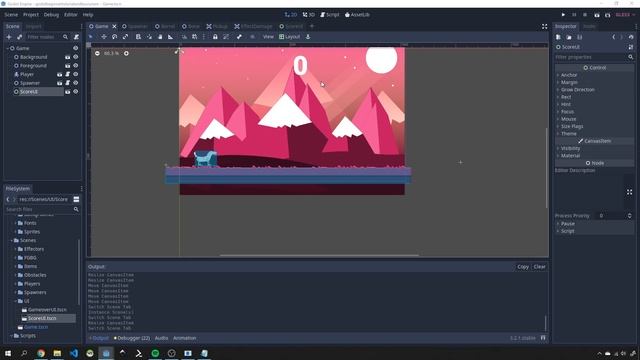Toggle smart snap option
Screen dimensions: 640x360
click(x=184, y=37)
